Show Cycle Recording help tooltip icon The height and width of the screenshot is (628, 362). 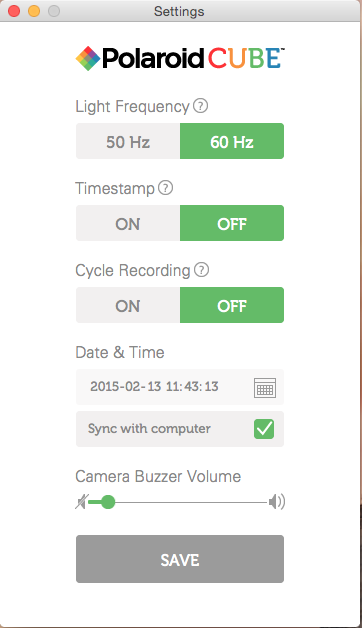(201, 270)
